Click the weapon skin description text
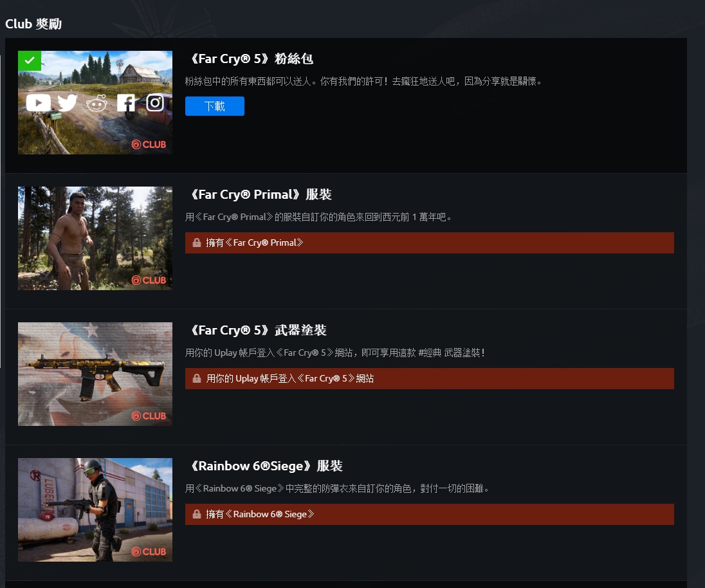Screen dimensions: 705x588 point(335,353)
